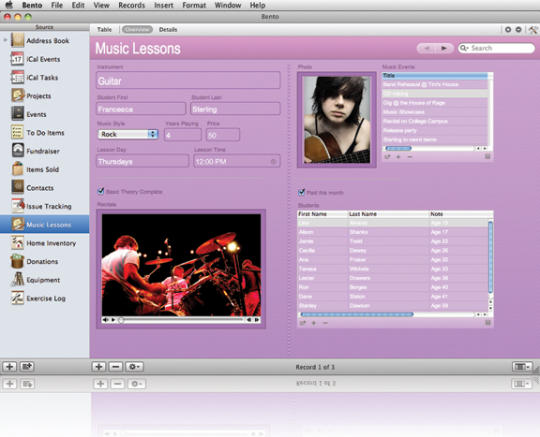Select the Projects library icon

[17, 95]
